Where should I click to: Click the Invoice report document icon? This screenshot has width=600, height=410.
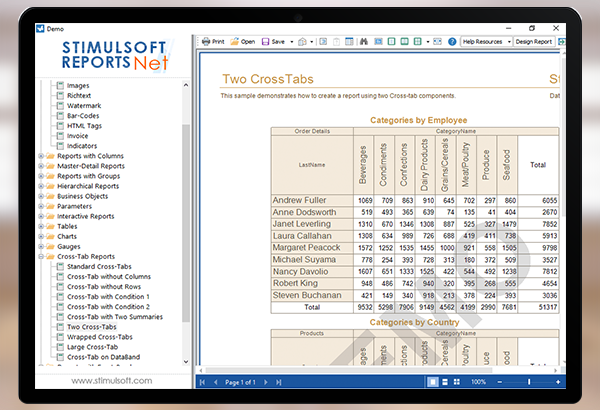(60, 136)
